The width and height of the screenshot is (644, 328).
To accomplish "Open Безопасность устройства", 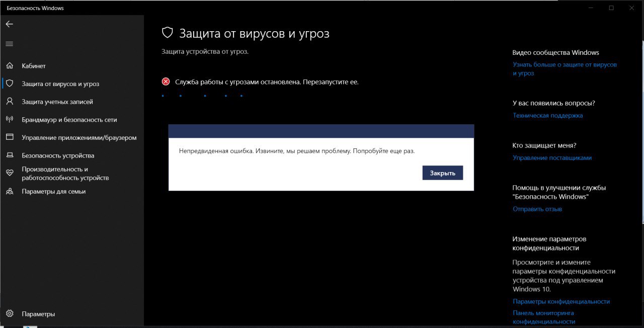I will pyautogui.click(x=58, y=155).
